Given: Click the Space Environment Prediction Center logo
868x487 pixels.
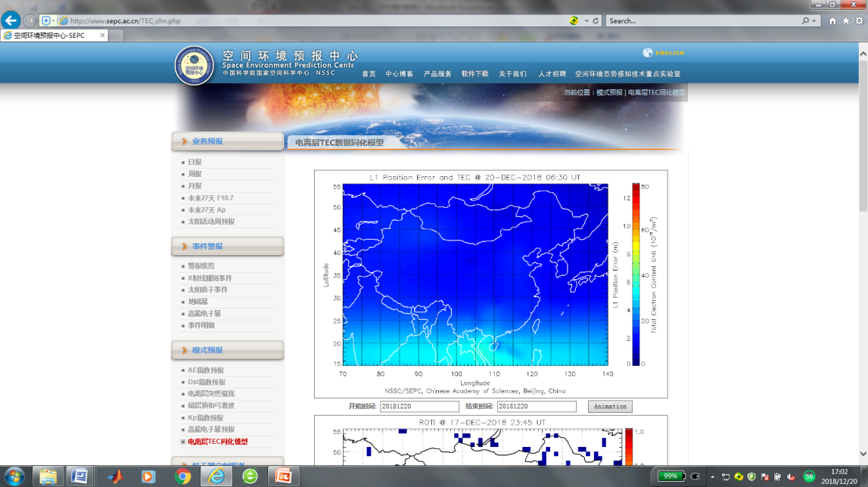Looking at the screenshot, I should coord(194,66).
